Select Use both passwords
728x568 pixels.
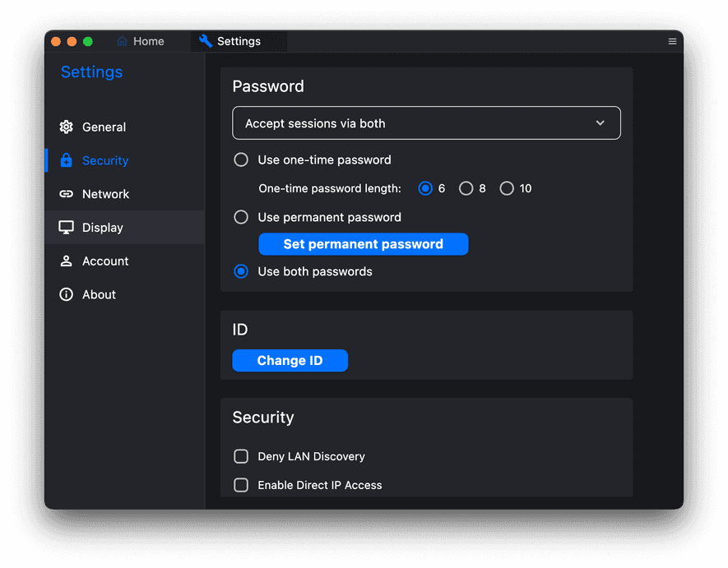tap(241, 271)
